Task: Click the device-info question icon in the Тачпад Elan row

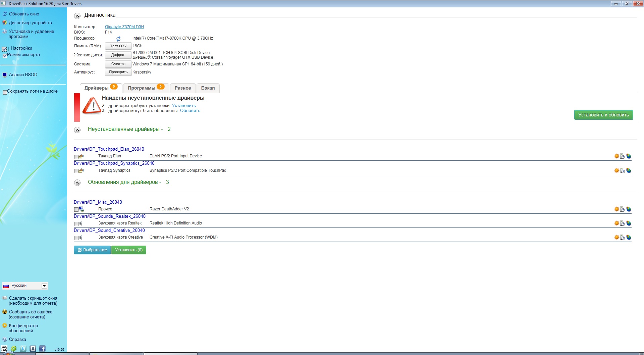Action: point(623,156)
